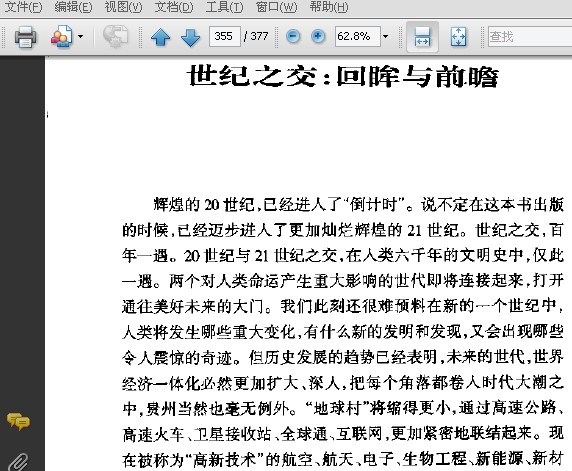Click the Print icon in toolbar
Viewport: 572px width, 471px height.
[x=25, y=36]
